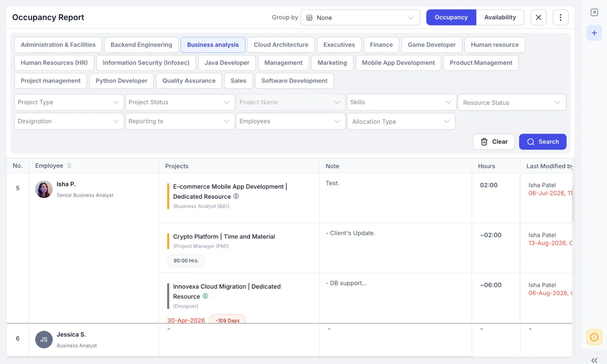Viewport: 607px width, 364px height.
Task: Click the orange info icon
Action: 594,337
